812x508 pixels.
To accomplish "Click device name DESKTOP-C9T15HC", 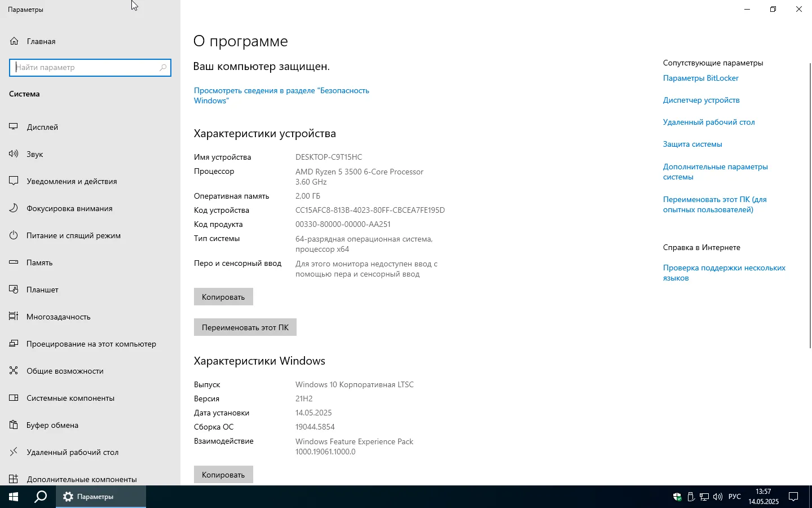I will coord(329,157).
